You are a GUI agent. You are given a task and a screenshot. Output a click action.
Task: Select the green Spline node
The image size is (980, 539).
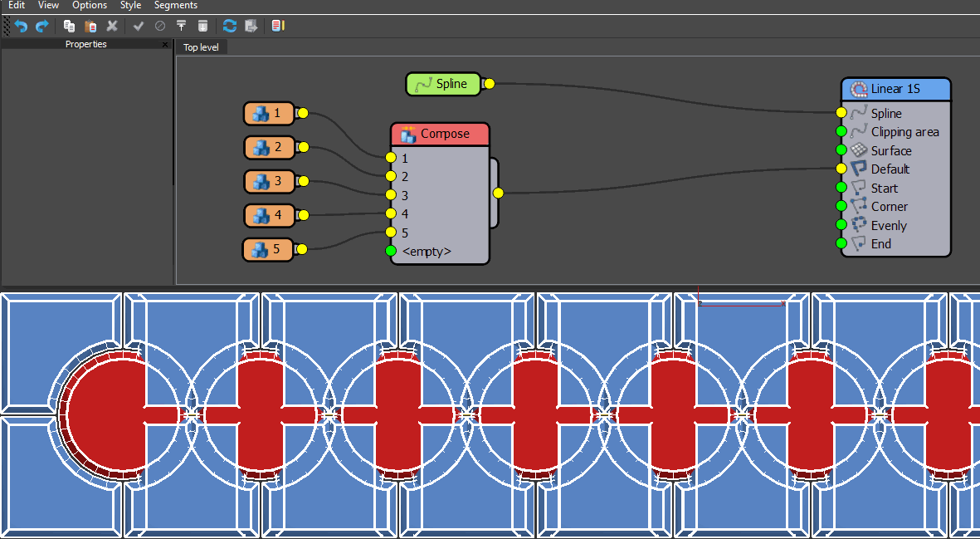[x=444, y=84]
